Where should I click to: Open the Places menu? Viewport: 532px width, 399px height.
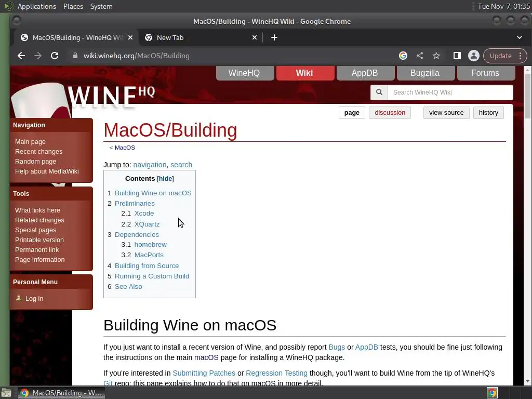point(73,6)
